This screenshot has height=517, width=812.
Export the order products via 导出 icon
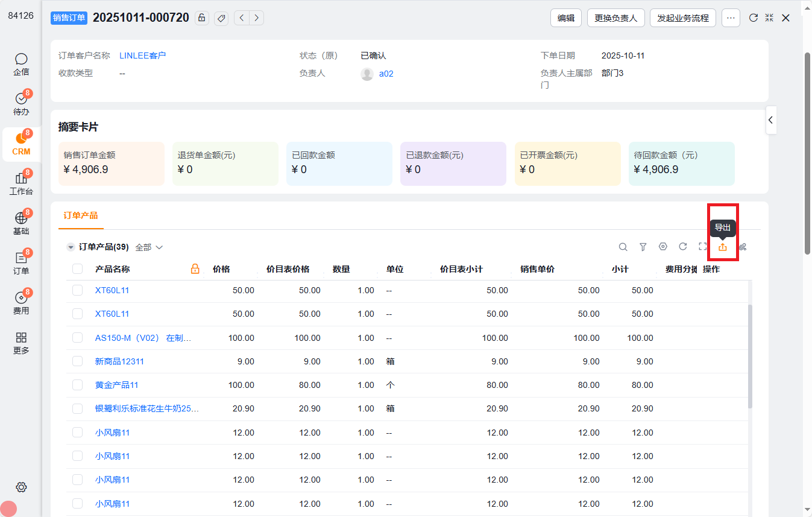pos(722,247)
